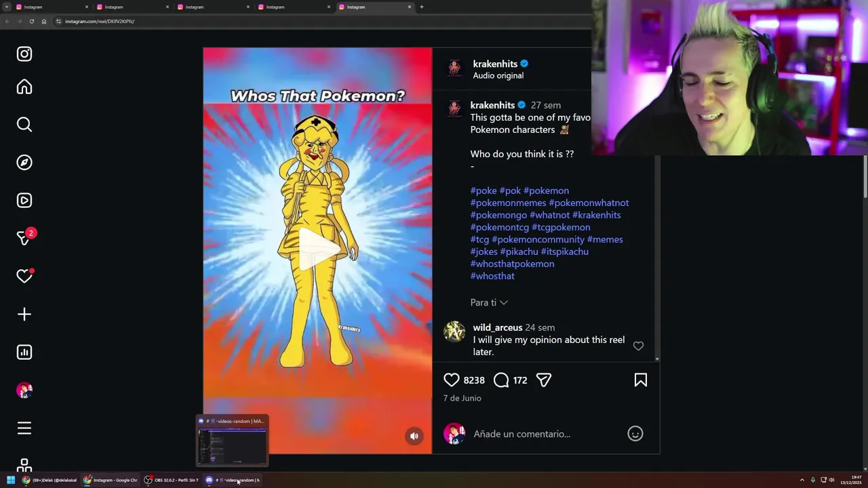Open Messages with the 2 badge
The width and height of the screenshot is (868, 488).
(x=24, y=238)
